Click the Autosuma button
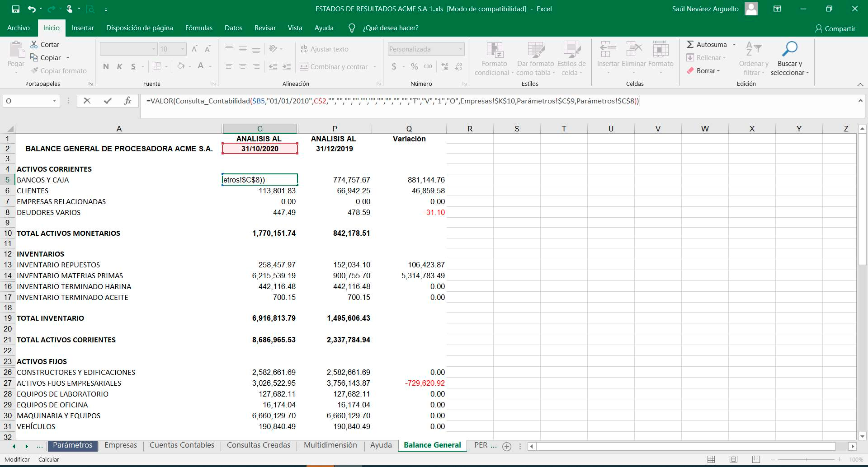868x467 pixels. click(707, 45)
